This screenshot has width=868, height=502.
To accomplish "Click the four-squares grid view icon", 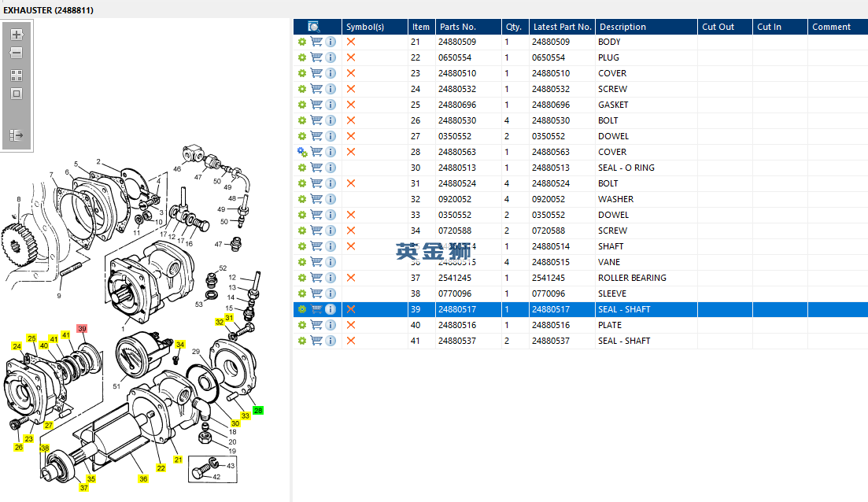I will click(x=17, y=76).
